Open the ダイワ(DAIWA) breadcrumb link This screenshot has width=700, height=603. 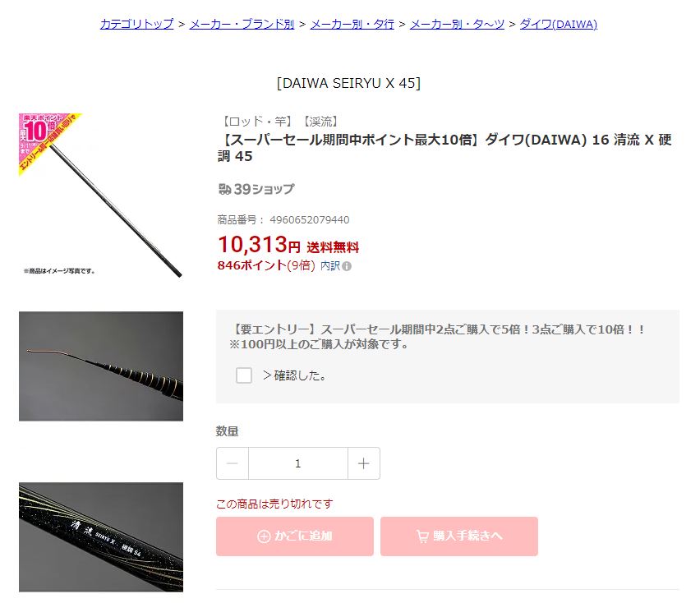[559, 24]
